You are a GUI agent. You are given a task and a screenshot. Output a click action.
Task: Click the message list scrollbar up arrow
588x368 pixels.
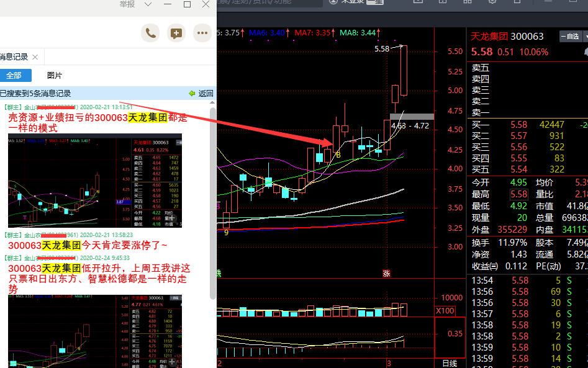[x=212, y=102]
